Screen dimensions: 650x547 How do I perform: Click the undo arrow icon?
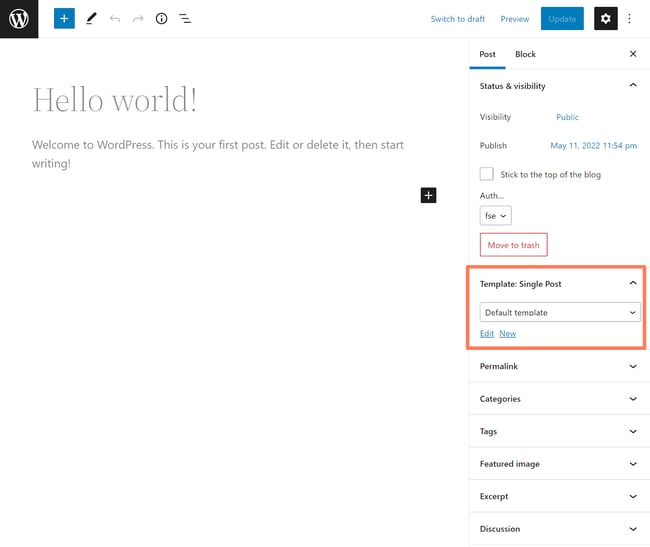(x=115, y=19)
